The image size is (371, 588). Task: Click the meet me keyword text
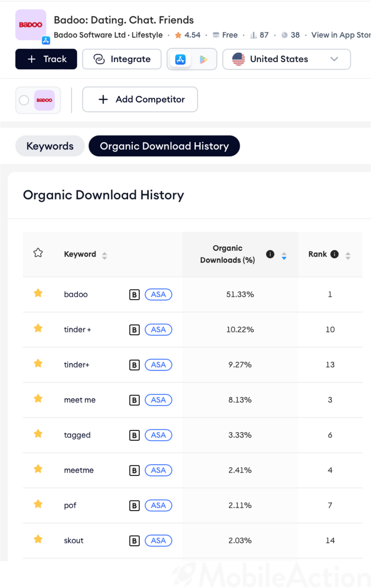(80, 400)
